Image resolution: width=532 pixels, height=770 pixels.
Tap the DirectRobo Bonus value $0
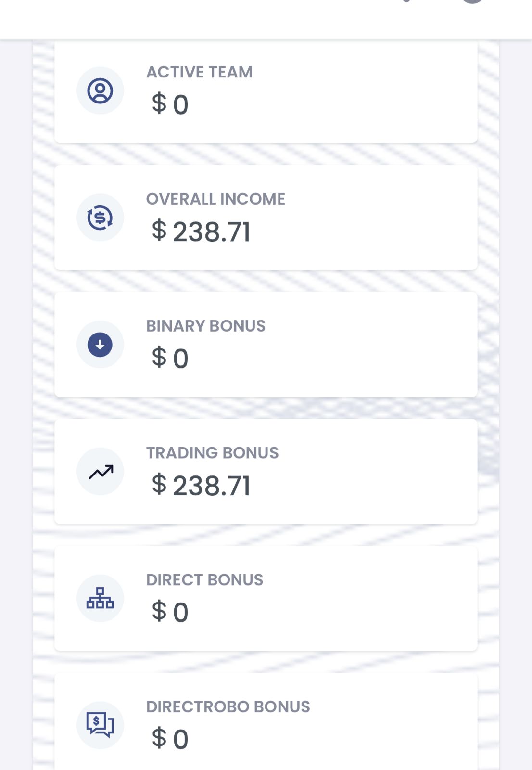pyautogui.click(x=170, y=739)
